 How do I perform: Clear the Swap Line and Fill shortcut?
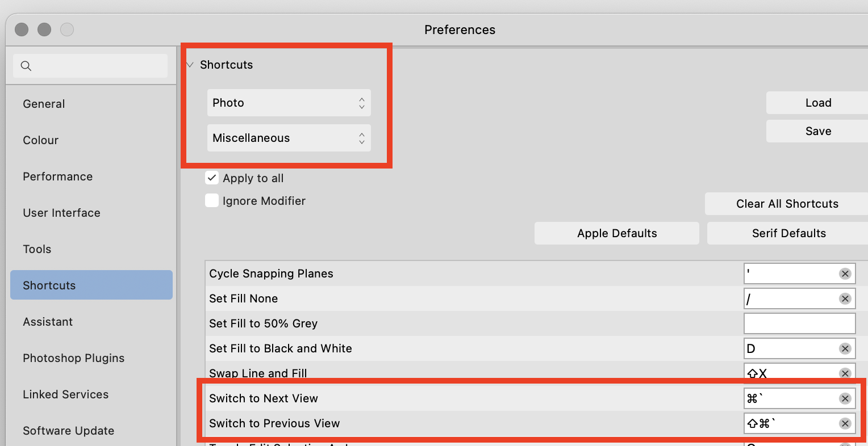click(x=845, y=373)
